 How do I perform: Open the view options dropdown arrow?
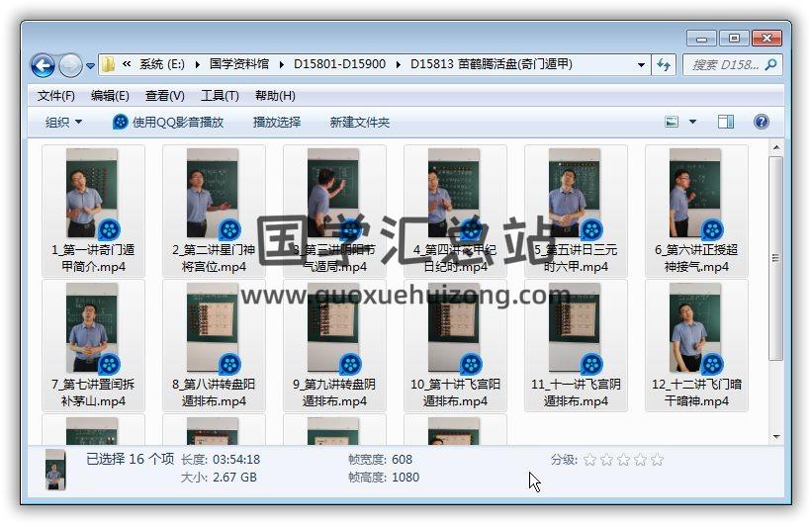pos(692,123)
